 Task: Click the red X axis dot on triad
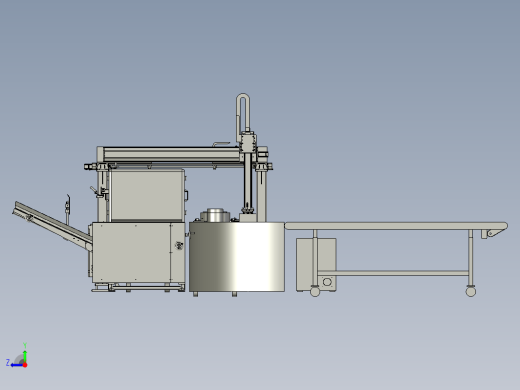[x=25, y=365]
